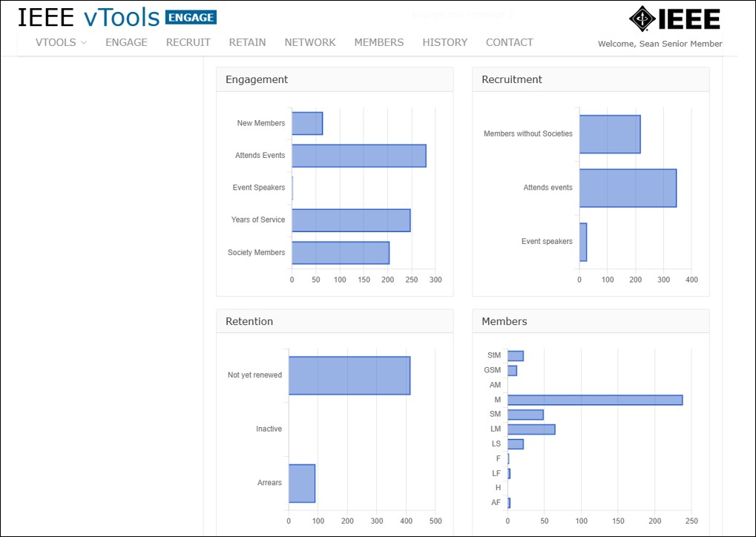Select the GSM bar in Members chart
This screenshot has height=537, width=756.
512,371
